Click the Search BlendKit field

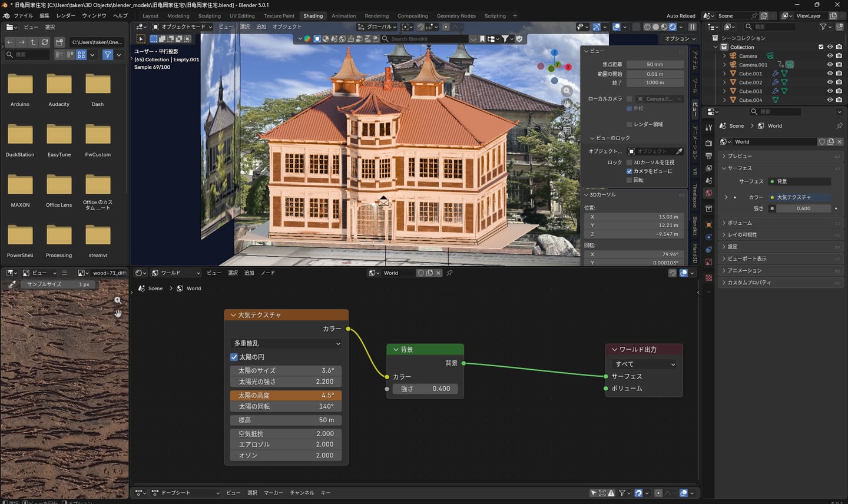[425, 39]
